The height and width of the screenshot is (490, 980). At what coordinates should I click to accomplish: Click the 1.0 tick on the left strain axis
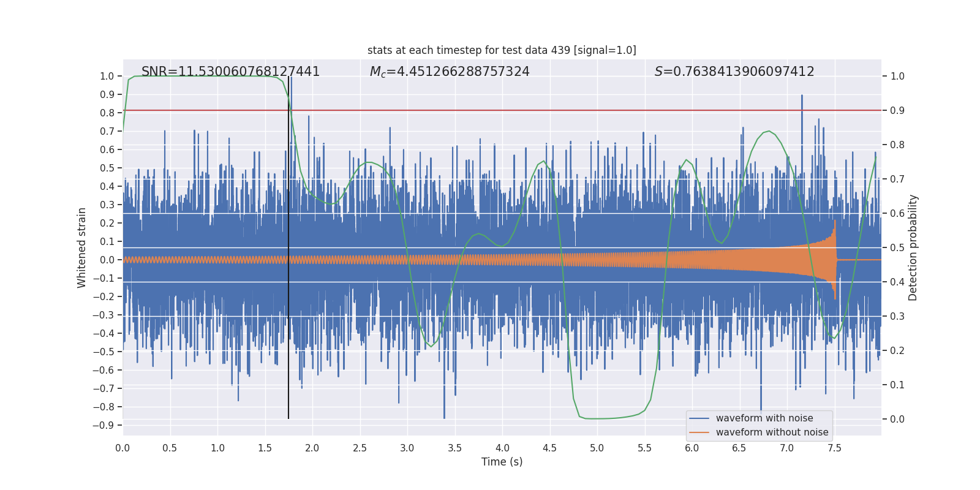(107, 77)
